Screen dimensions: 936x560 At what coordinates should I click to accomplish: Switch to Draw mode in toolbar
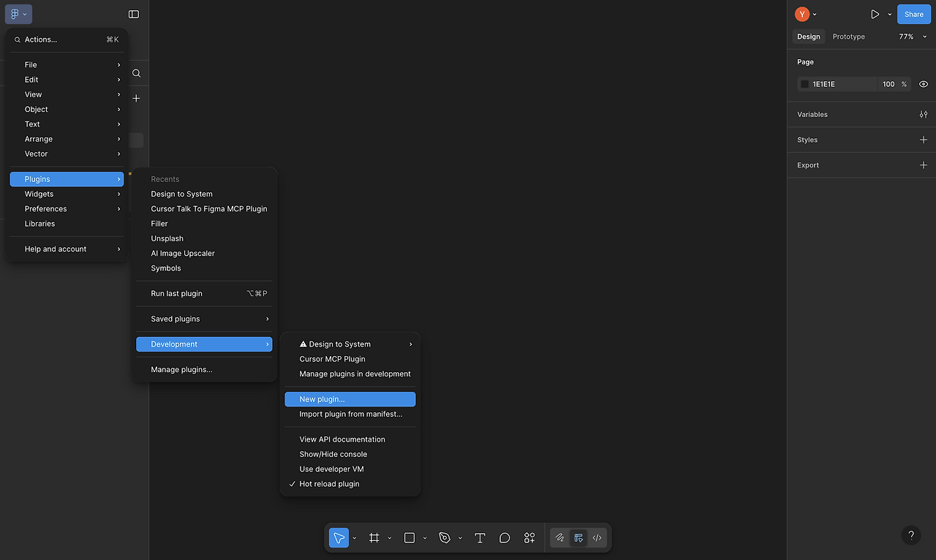[559, 538]
